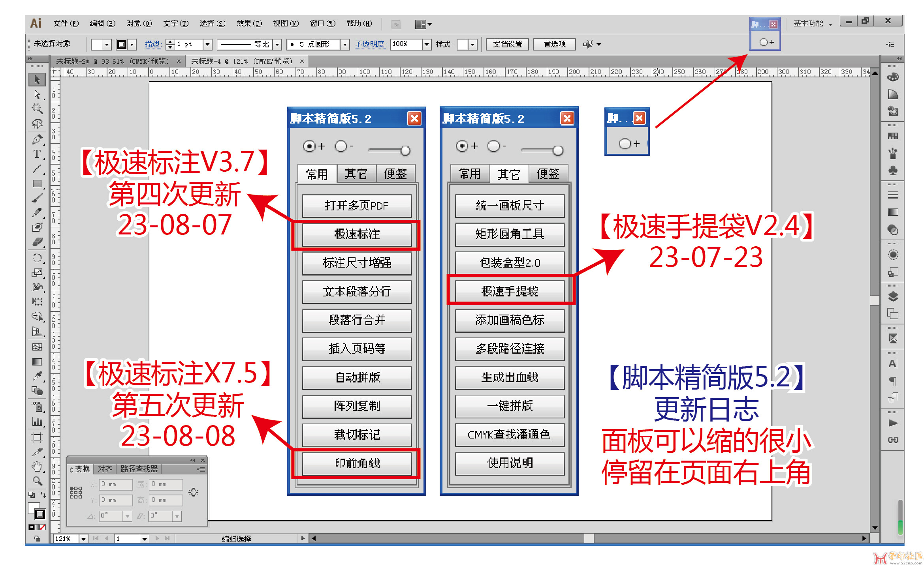Open the artboard number dropdown
924x566 pixels.
pyautogui.click(x=145, y=539)
